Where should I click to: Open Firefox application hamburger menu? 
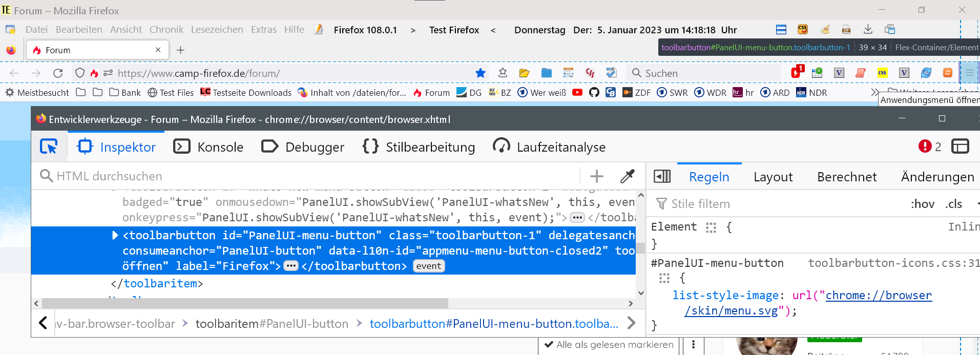[969, 73]
